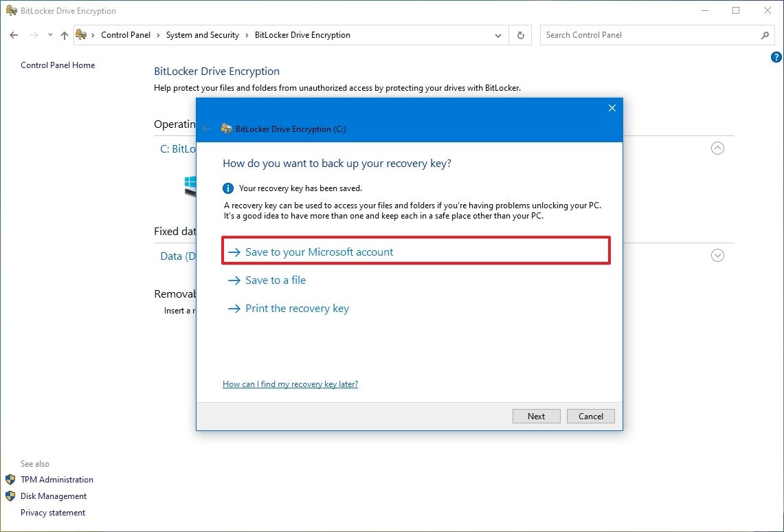
Task: Navigate to Control Panel breadcrumb item
Action: pyautogui.click(x=126, y=35)
